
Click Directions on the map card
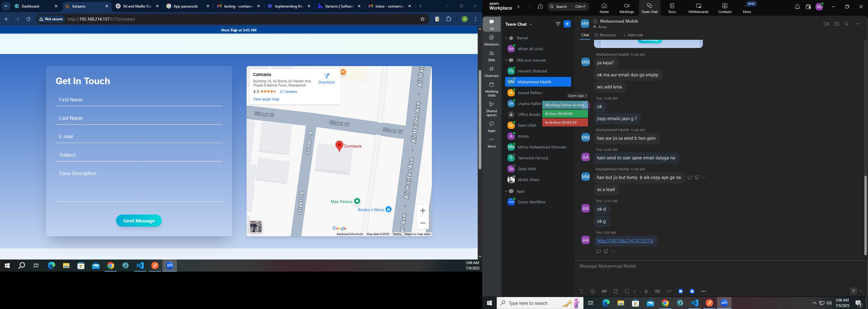point(326,78)
